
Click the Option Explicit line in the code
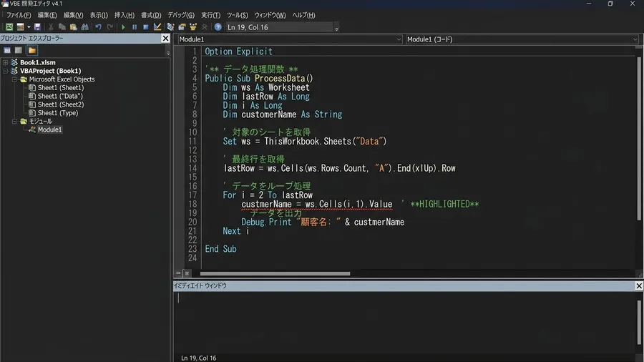[x=238, y=52]
